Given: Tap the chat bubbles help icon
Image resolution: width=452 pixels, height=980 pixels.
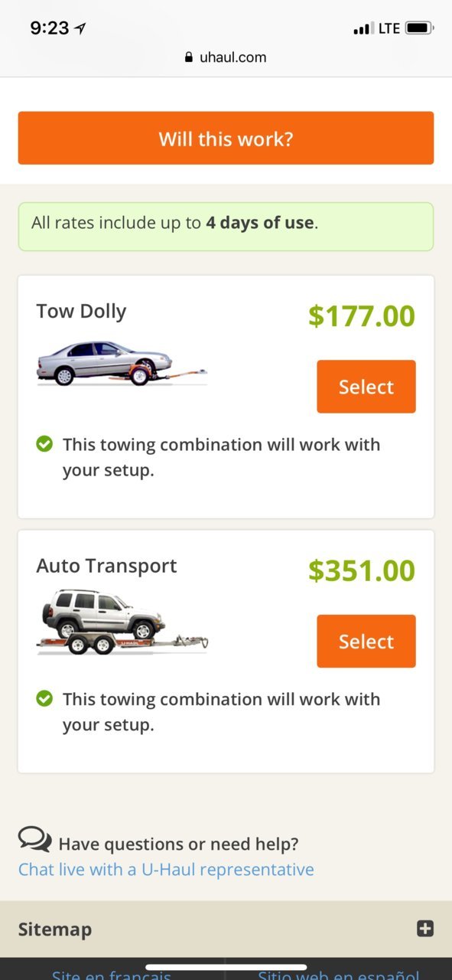Looking at the screenshot, I should [34, 839].
